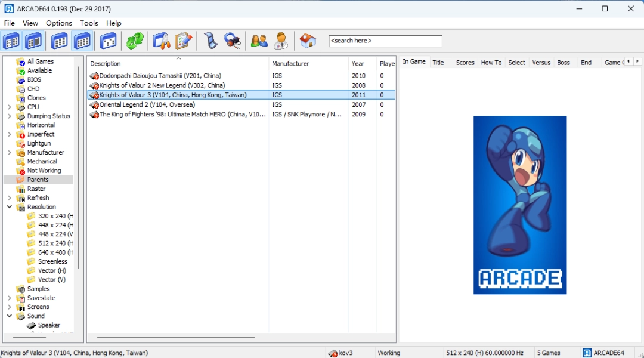The image size is (644, 358).
Task: Click the search here input field
Action: (x=385, y=41)
